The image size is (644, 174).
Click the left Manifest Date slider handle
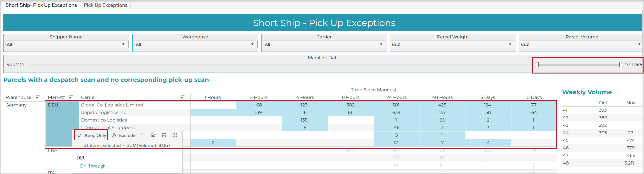click(536, 65)
